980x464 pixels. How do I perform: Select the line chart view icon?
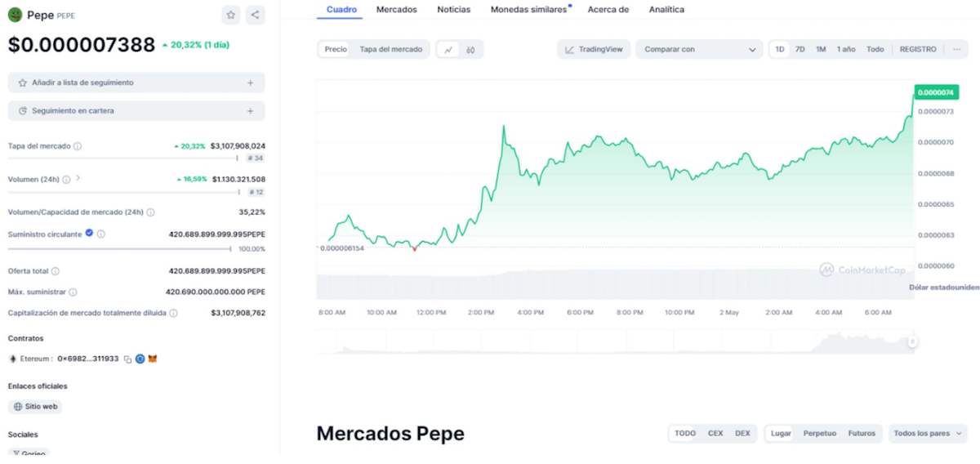(448, 50)
